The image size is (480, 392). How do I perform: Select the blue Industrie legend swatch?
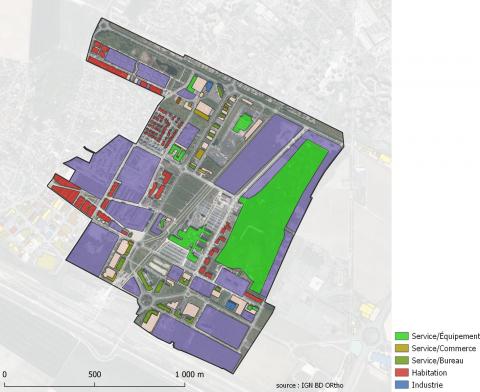tap(402, 385)
